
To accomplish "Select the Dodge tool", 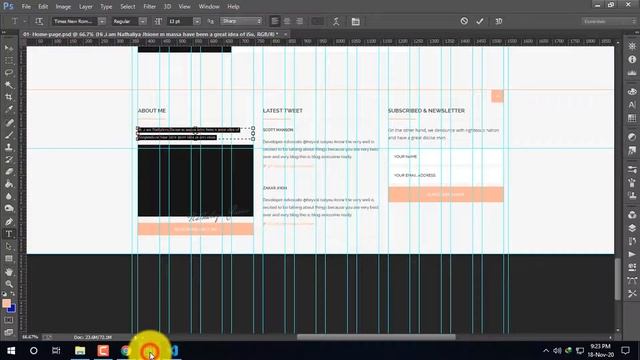I will pos(9,209).
